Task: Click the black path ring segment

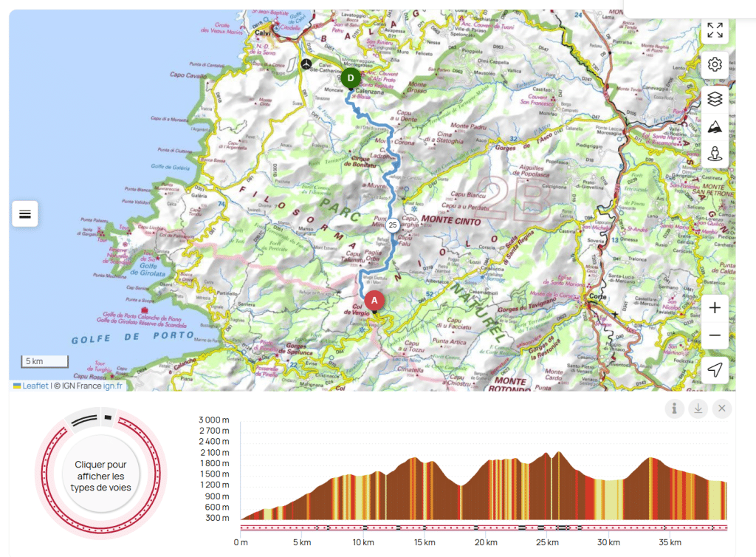Action: pos(108,417)
